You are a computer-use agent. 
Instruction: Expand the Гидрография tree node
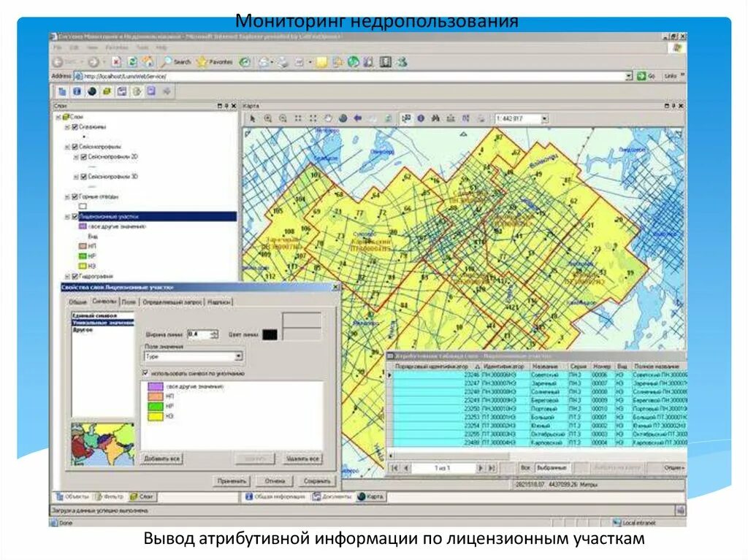(x=67, y=276)
